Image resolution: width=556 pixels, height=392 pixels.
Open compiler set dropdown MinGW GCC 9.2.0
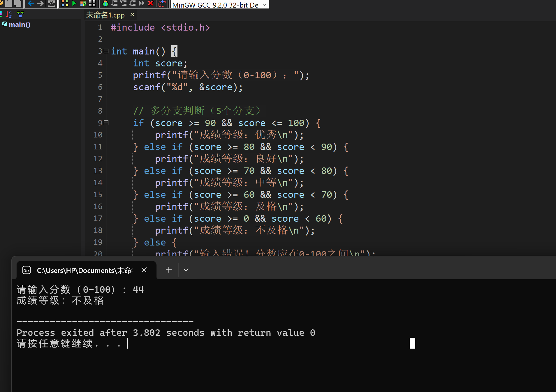tap(219, 5)
